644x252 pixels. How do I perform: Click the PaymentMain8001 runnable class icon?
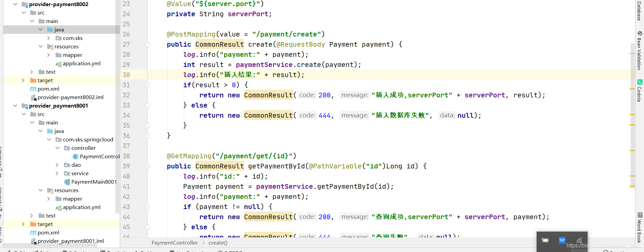pos(67,182)
